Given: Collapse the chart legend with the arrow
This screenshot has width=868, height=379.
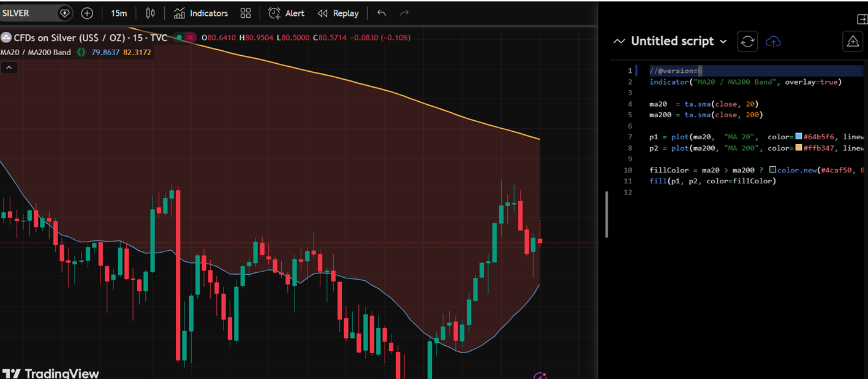Looking at the screenshot, I should coord(9,67).
